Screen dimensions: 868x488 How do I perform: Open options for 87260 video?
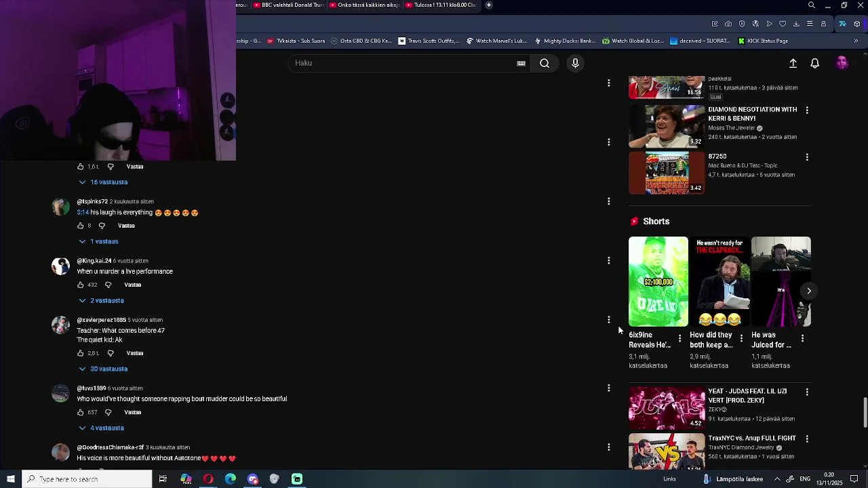[807, 157]
